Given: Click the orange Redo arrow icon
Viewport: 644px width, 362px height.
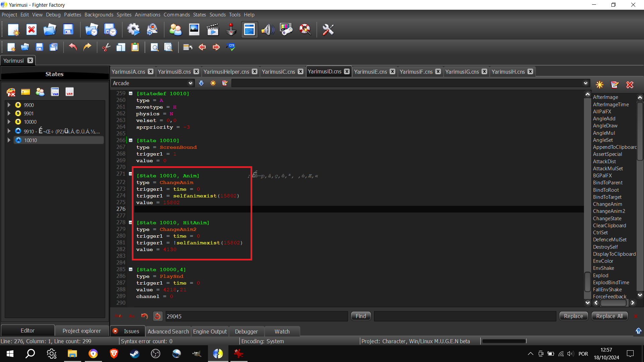Looking at the screenshot, I should pyautogui.click(x=87, y=47).
